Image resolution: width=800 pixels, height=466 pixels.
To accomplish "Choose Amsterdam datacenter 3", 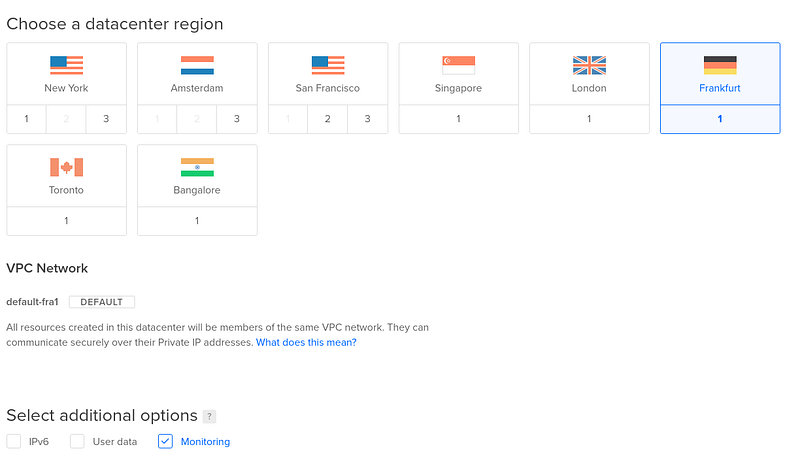I will pos(237,119).
